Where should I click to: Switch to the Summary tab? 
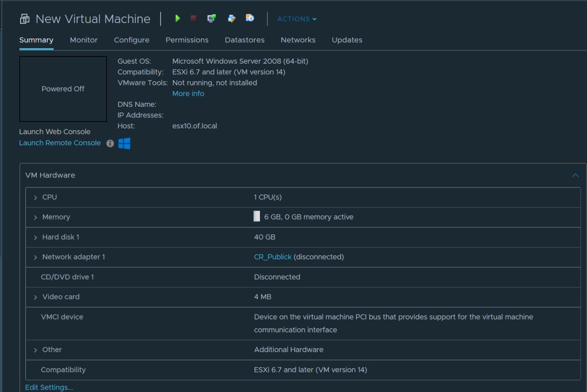[x=36, y=40]
